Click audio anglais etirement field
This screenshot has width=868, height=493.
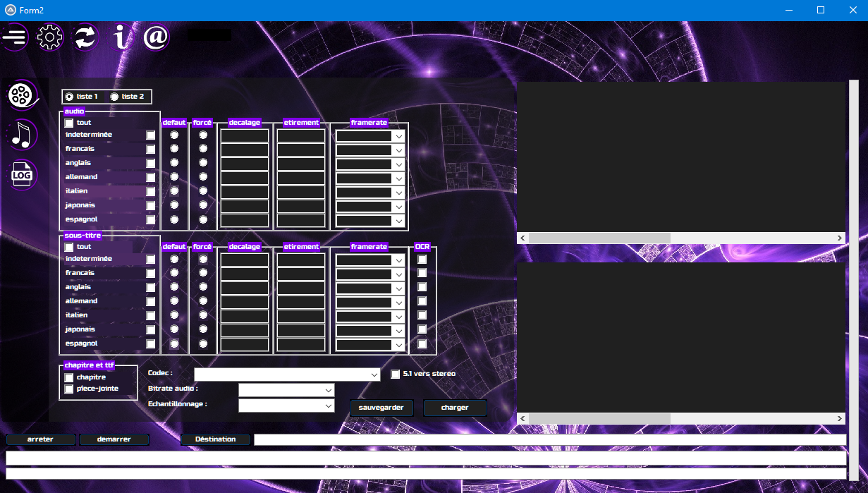(301, 164)
